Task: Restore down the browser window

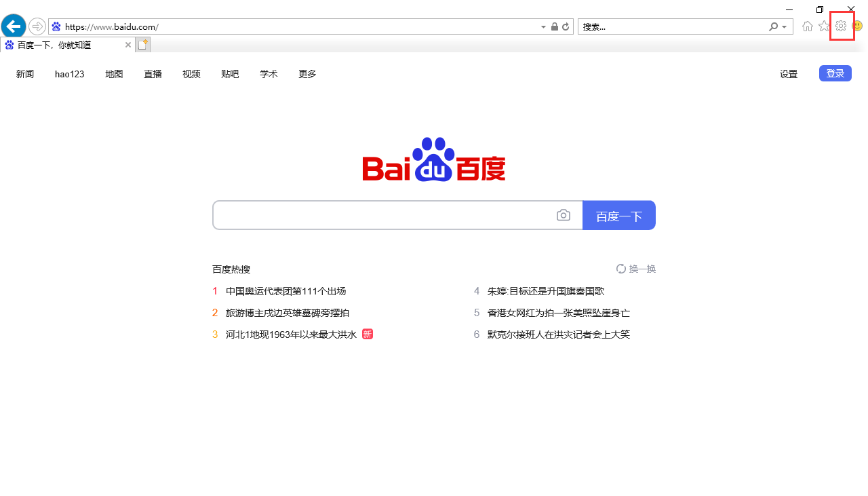Action: click(x=820, y=9)
